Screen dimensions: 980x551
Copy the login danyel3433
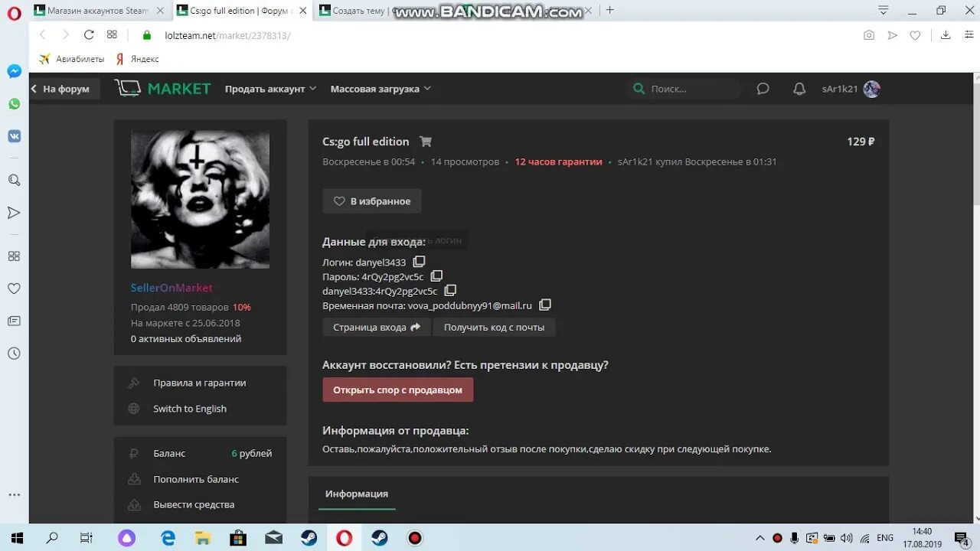click(x=419, y=262)
